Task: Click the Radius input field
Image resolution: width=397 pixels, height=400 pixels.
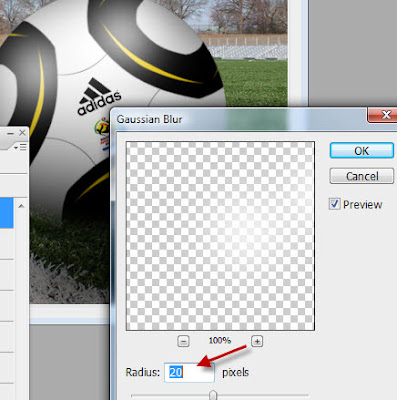Action: tap(189, 372)
